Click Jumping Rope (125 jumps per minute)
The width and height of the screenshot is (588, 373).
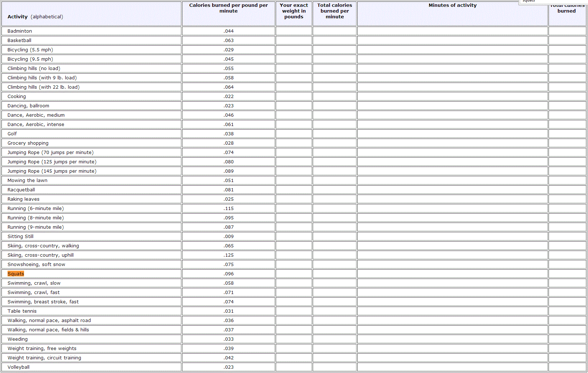52,162
